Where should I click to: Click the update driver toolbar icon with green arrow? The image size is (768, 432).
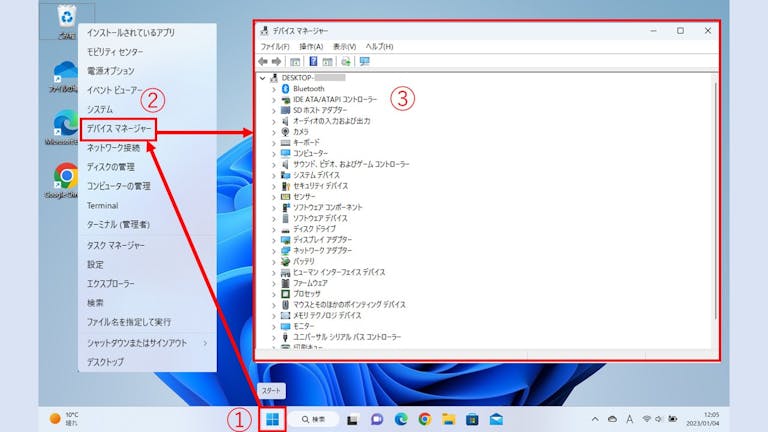pos(346,61)
